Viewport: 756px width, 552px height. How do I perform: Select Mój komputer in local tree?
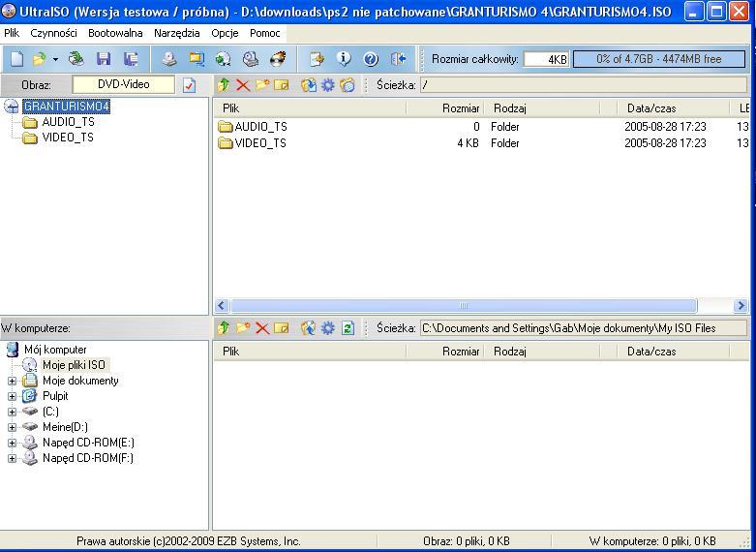point(55,350)
